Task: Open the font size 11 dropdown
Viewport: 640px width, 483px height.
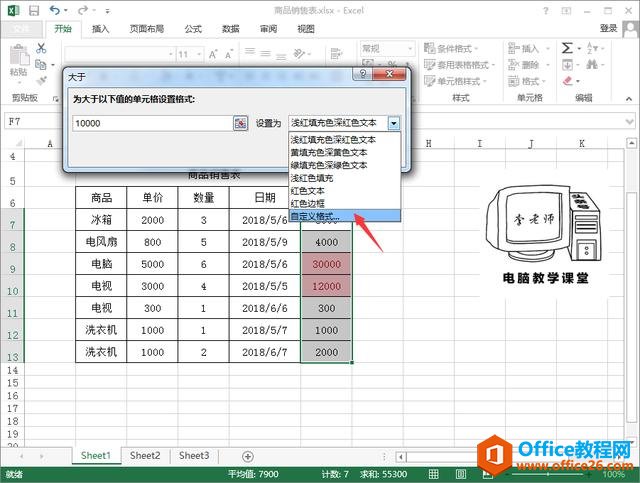Action: point(199,54)
